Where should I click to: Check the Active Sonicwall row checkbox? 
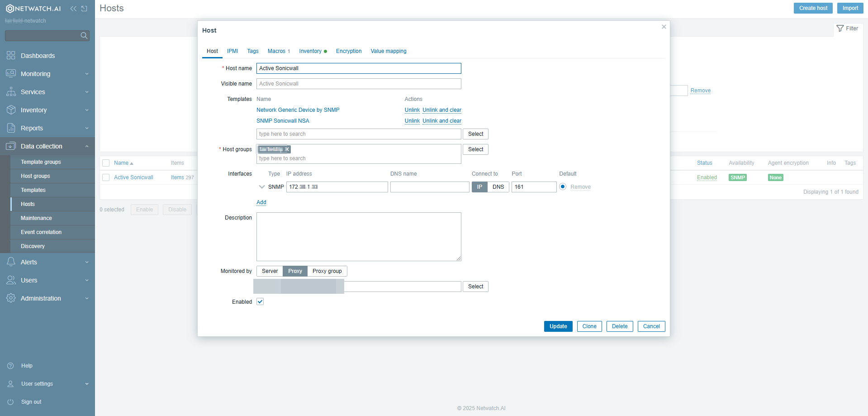(x=106, y=177)
